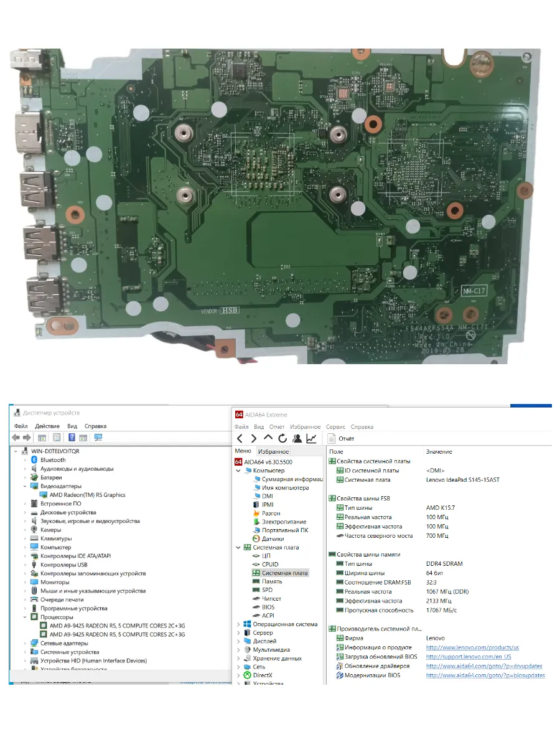Open the lenovo.com/products/us link
Screen dimensions: 560x747
pos(472,647)
